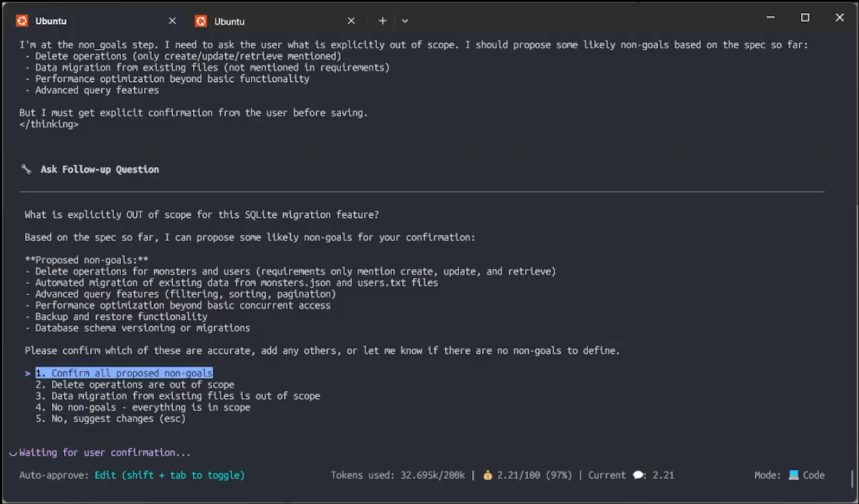Click the money bag cost icon
859x504 pixels.
click(488, 475)
